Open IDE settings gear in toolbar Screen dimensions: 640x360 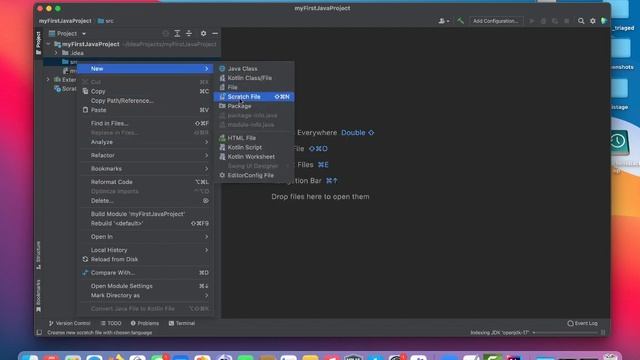(x=593, y=21)
